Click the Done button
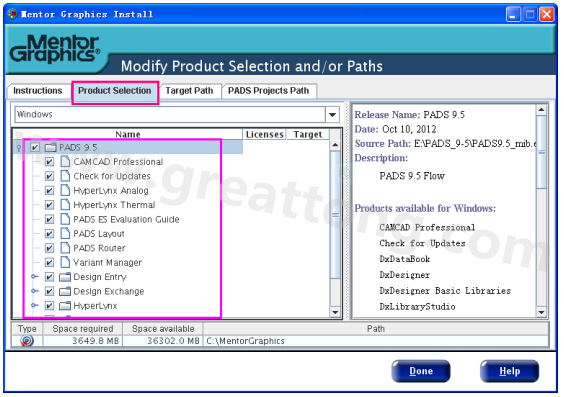The image size is (564, 397). click(x=421, y=371)
